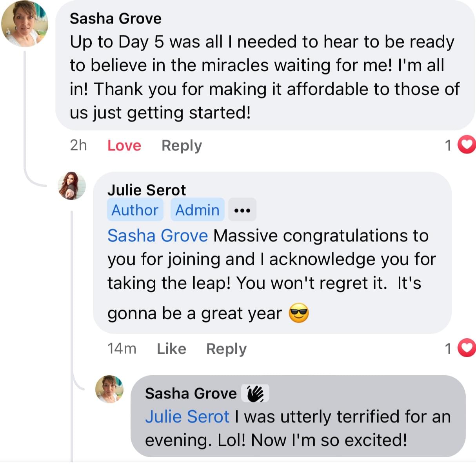Click the Julie Serot author name heading
476x469 pixels.
(147, 190)
